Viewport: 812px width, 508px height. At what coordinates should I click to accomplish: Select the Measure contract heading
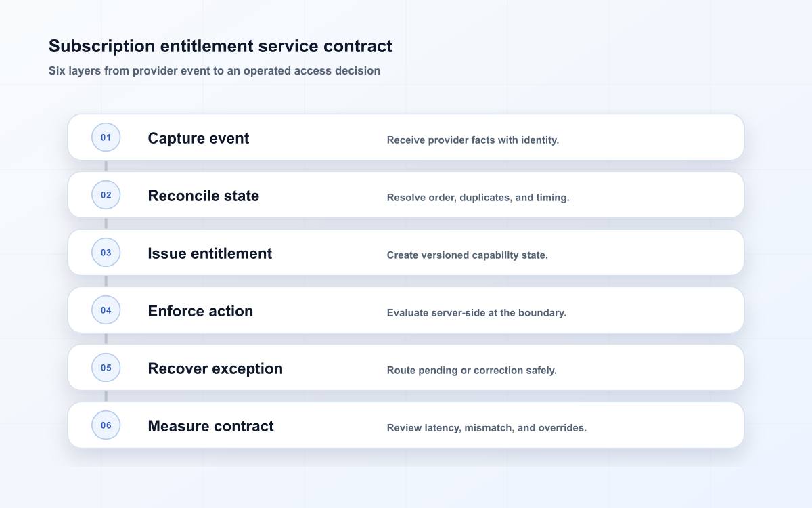tap(210, 426)
